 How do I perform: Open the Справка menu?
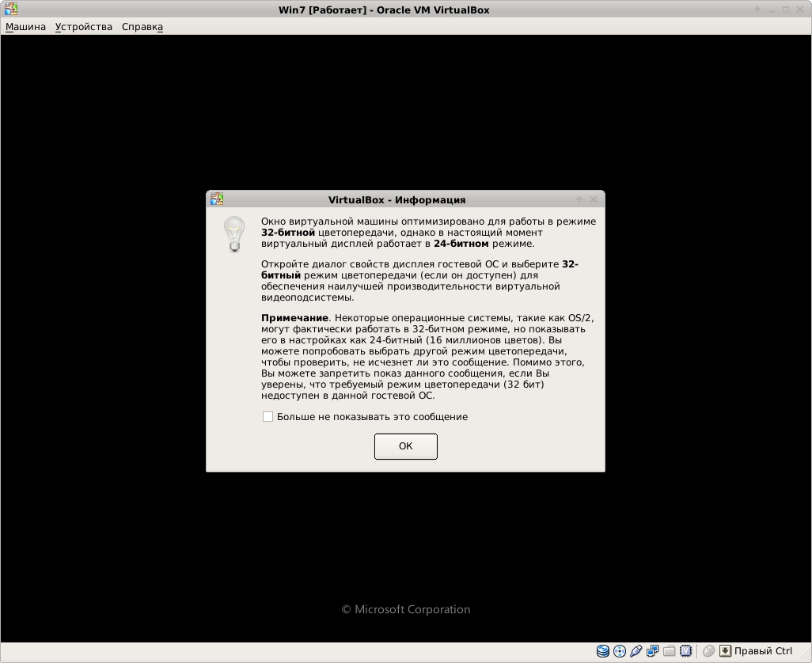tap(142, 27)
